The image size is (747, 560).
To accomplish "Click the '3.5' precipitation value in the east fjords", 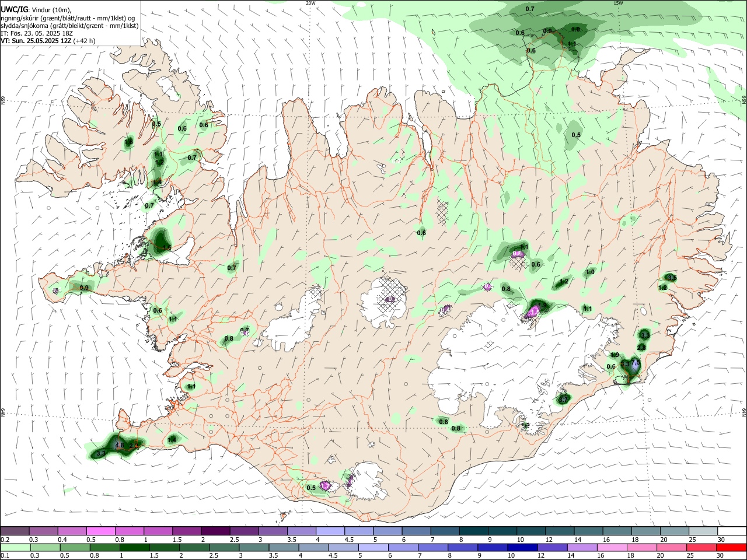I will [672, 278].
